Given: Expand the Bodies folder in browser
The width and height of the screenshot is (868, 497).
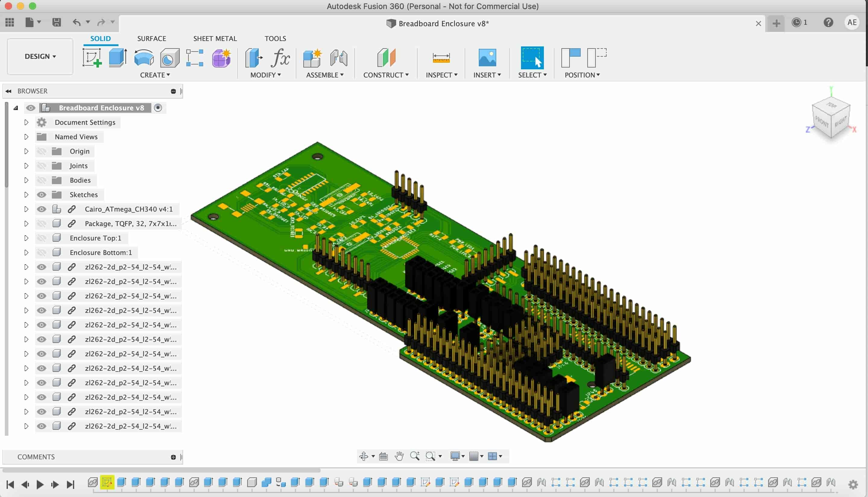Looking at the screenshot, I should tap(26, 180).
